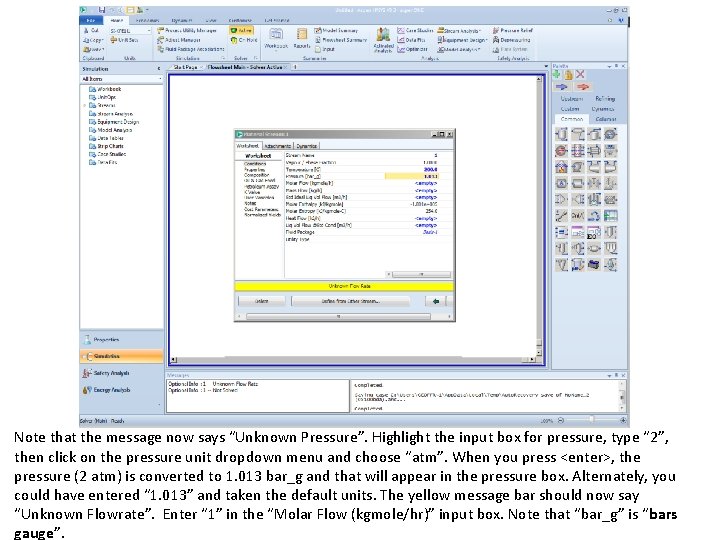Open Depressuring in Safety Analysis group

point(512,40)
